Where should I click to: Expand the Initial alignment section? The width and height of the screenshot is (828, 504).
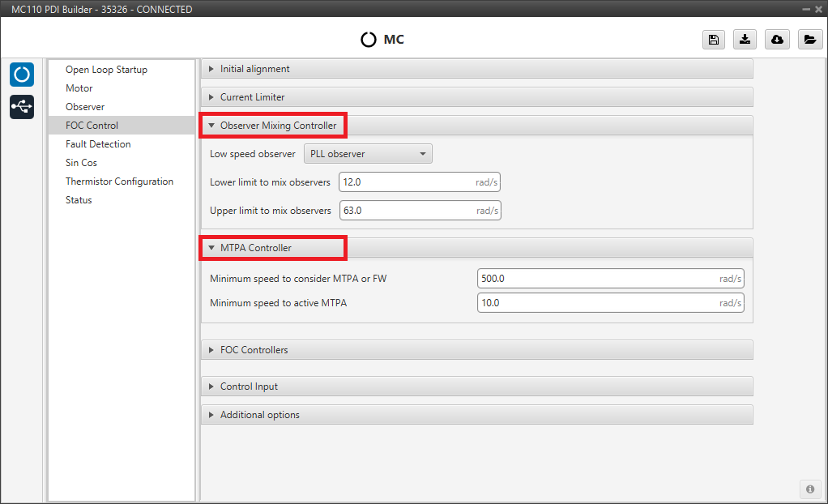[254, 69]
